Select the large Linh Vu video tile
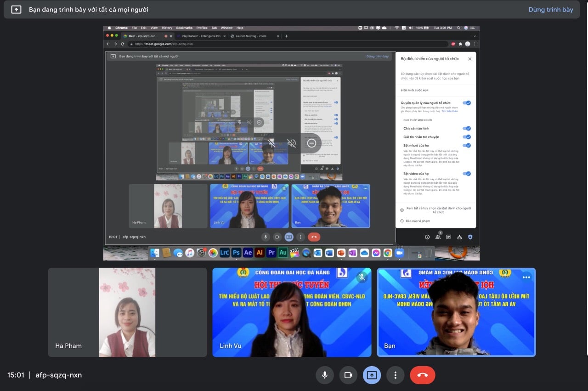 [x=292, y=312]
